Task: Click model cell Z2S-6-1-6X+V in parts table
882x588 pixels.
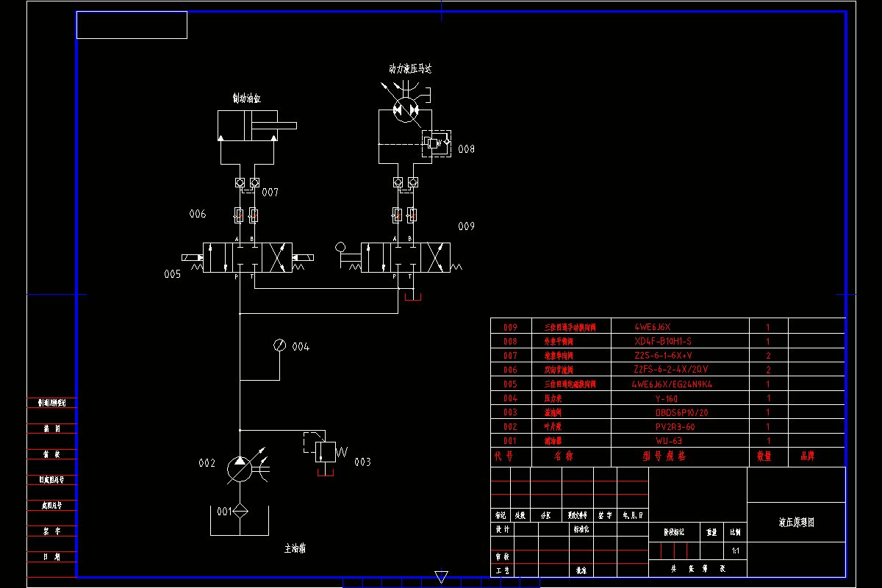Action: coord(663,356)
